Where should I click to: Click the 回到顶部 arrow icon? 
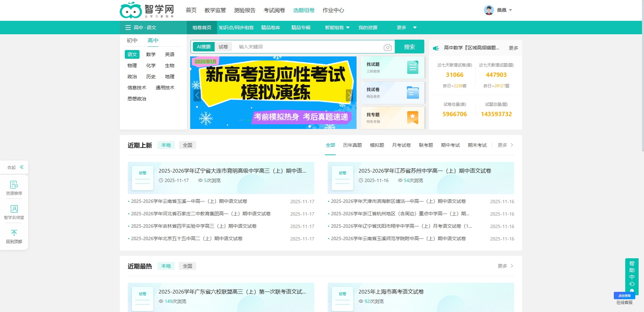(x=14, y=233)
